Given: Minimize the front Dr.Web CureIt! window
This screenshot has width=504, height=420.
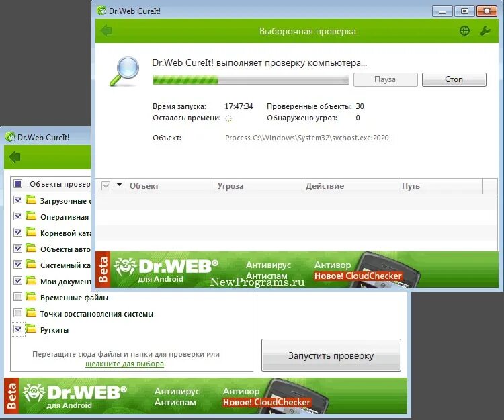Looking at the screenshot, I should pyautogui.click(x=443, y=11).
